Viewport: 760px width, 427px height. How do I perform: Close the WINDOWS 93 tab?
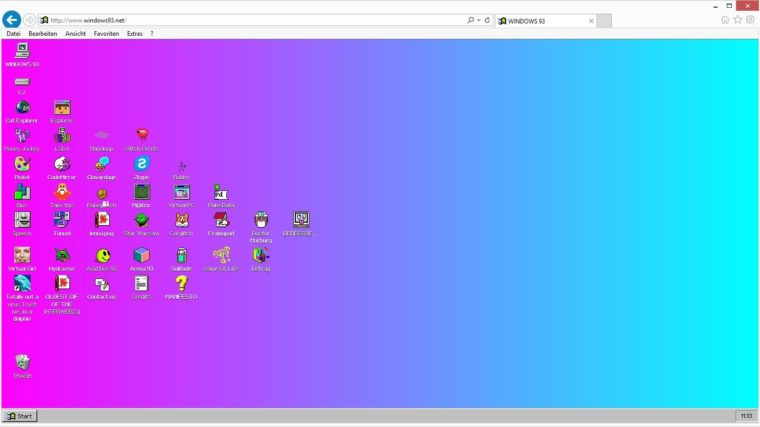tap(591, 21)
